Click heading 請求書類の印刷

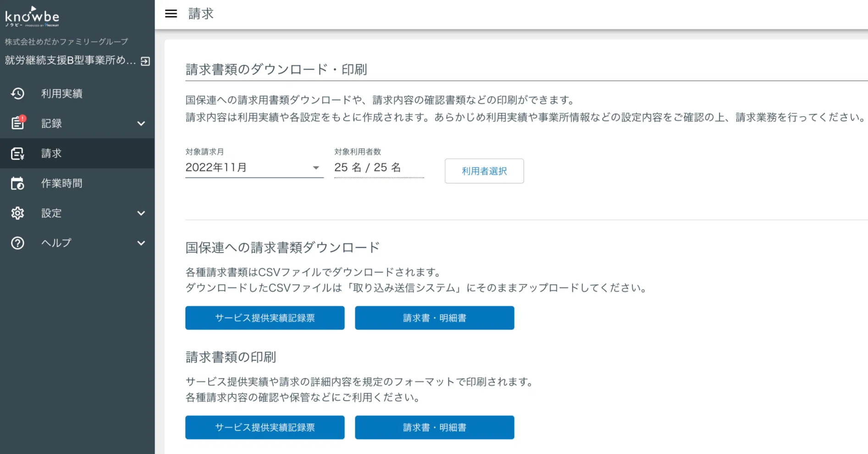pos(231,357)
